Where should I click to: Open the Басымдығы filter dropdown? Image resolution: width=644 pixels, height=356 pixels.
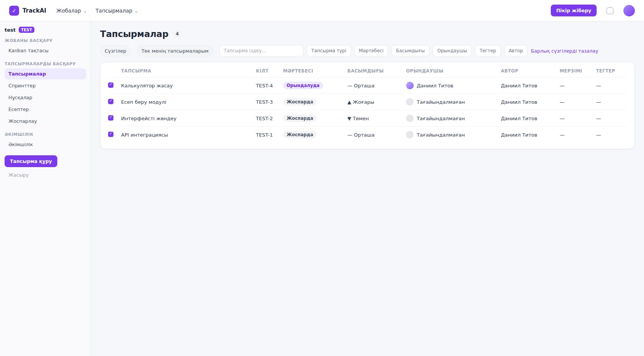click(410, 51)
